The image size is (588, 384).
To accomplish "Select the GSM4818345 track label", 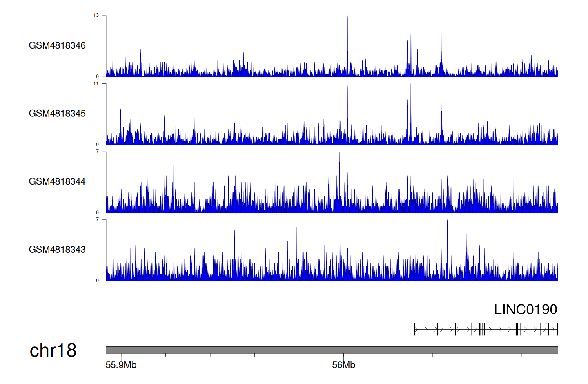I will click(x=57, y=114).
